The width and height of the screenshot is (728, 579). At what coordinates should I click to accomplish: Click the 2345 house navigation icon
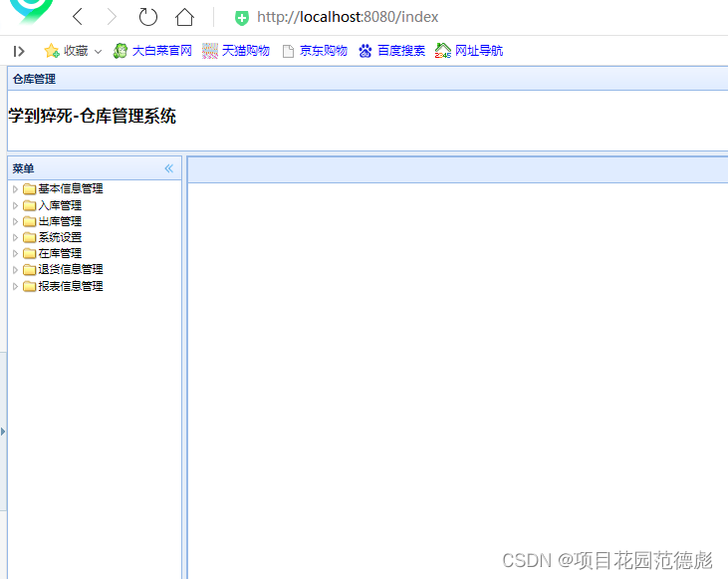tap(442, 50)
